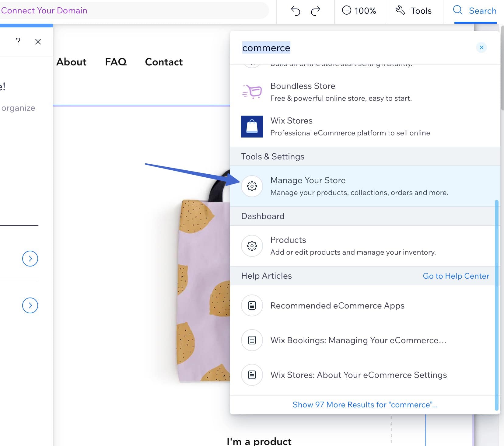Select the About menu item
The height and width of the screenshot is (446, 504).
tap(71, 62)
